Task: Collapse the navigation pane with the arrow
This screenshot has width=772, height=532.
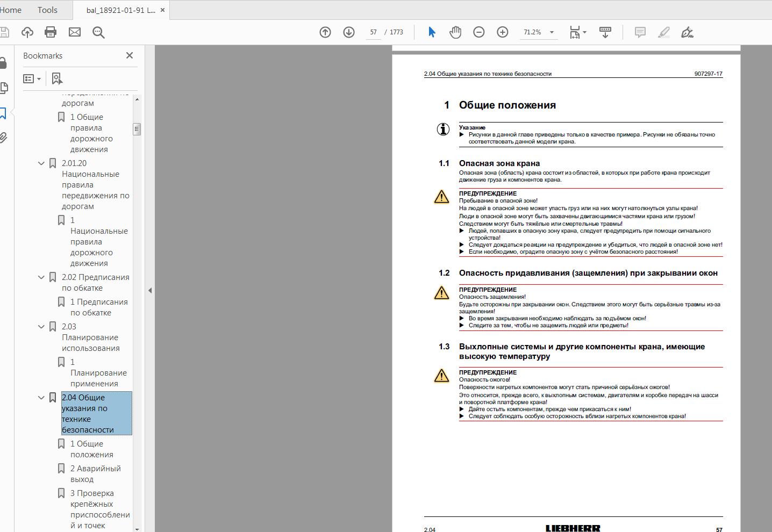Action: [x=150, y=290]
